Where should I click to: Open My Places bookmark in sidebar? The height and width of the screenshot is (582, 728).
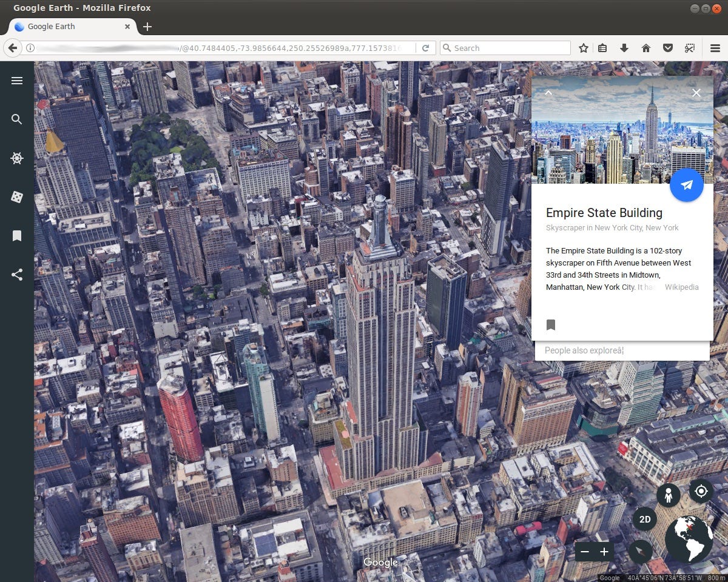[x=17, y=236]
